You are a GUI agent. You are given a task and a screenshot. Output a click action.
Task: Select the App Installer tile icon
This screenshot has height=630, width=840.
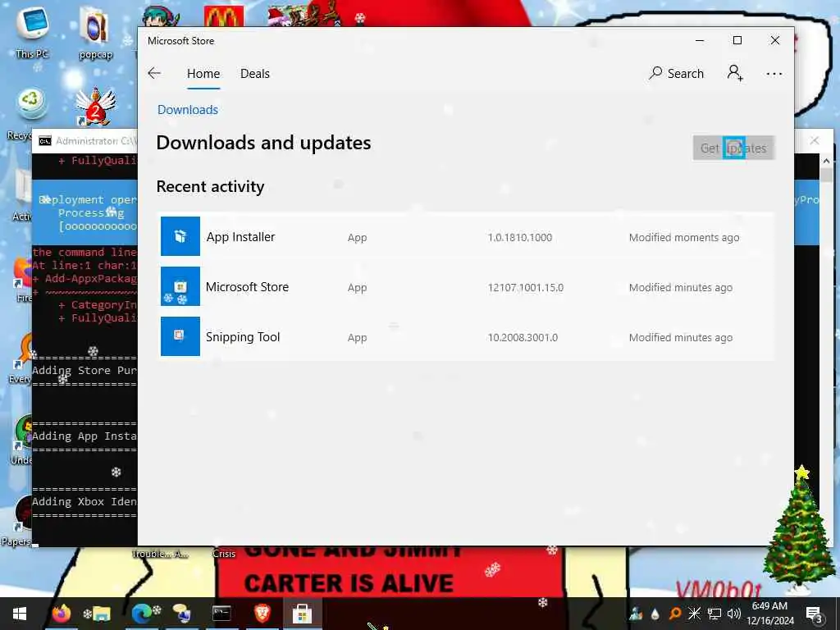tap(180, 236)
